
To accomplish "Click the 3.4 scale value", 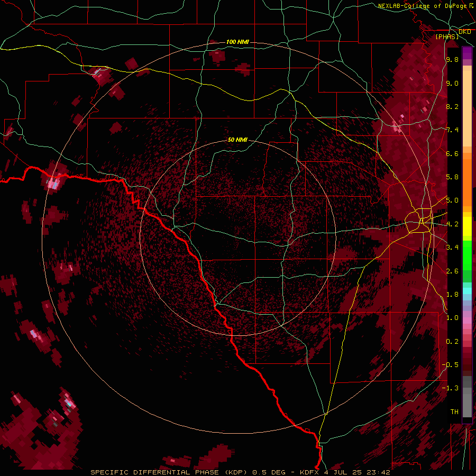I will pos(452,248).
